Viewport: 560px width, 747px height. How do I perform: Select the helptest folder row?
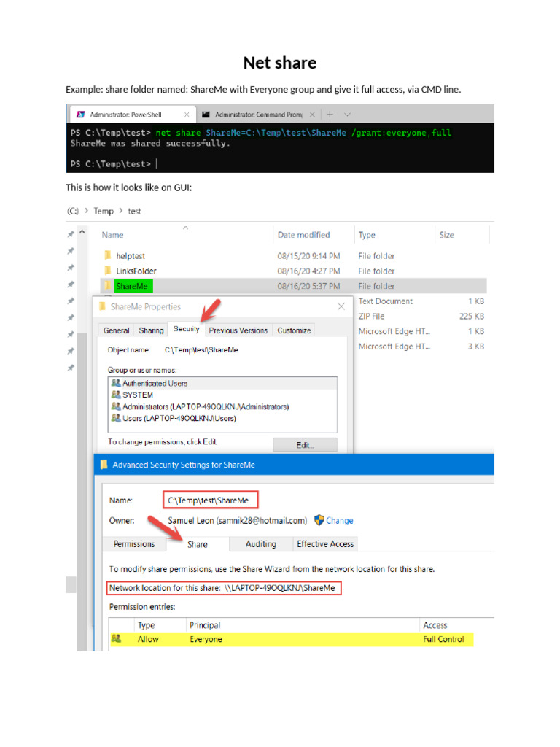pyautogui.click(x=294, y=256)
